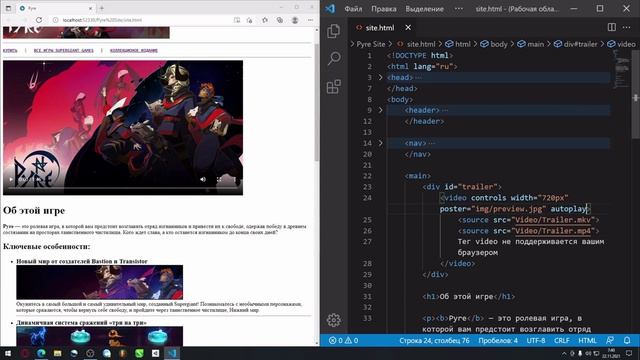The width and height of the screenshot is (640, 360).
Task: View site information icon next to localhost
Action: point(56,20)
